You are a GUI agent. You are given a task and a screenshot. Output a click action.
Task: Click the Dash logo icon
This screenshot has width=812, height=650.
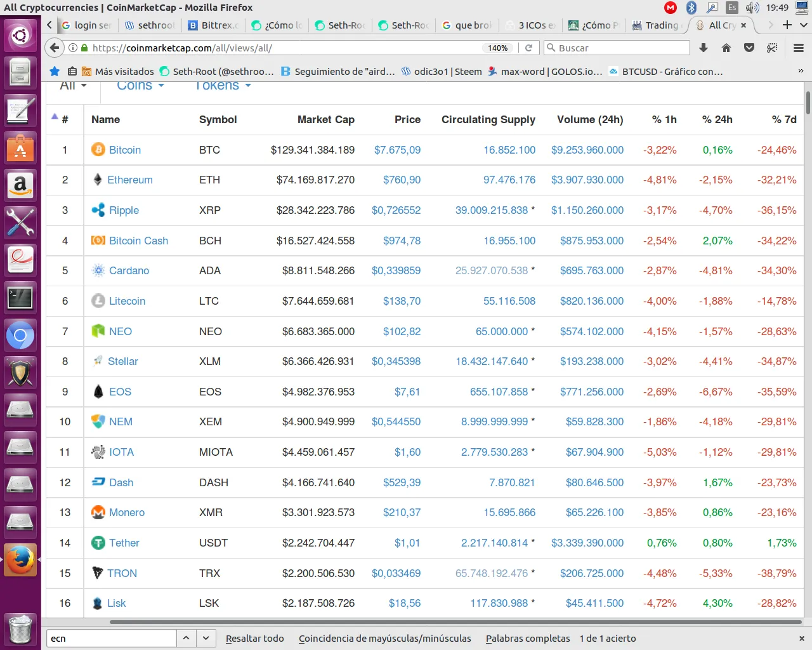[x=98, y=482]
